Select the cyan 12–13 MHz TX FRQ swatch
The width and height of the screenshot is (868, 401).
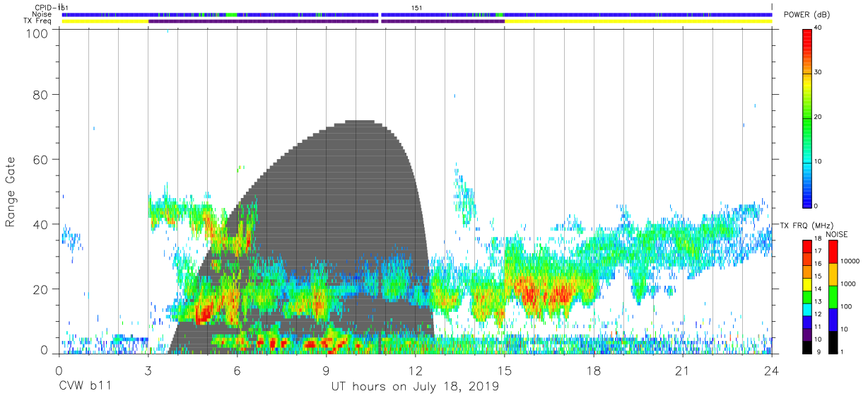[x=807, y=309]
